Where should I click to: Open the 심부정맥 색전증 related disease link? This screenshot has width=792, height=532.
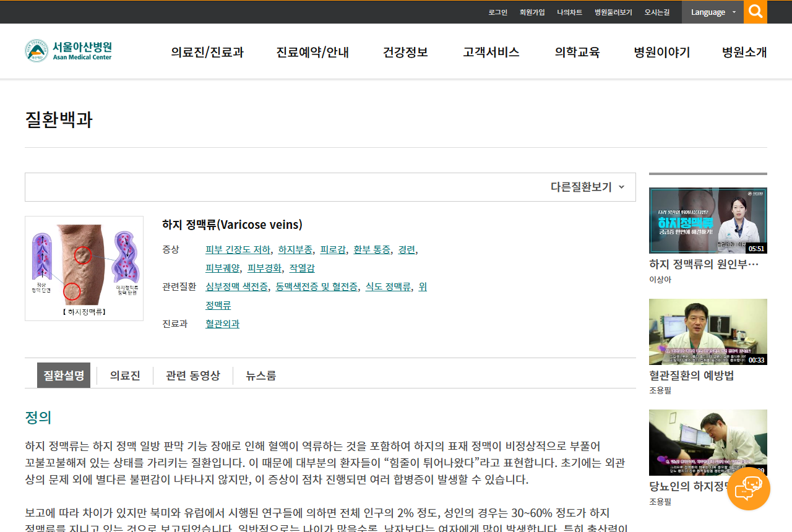click(237, 287)
